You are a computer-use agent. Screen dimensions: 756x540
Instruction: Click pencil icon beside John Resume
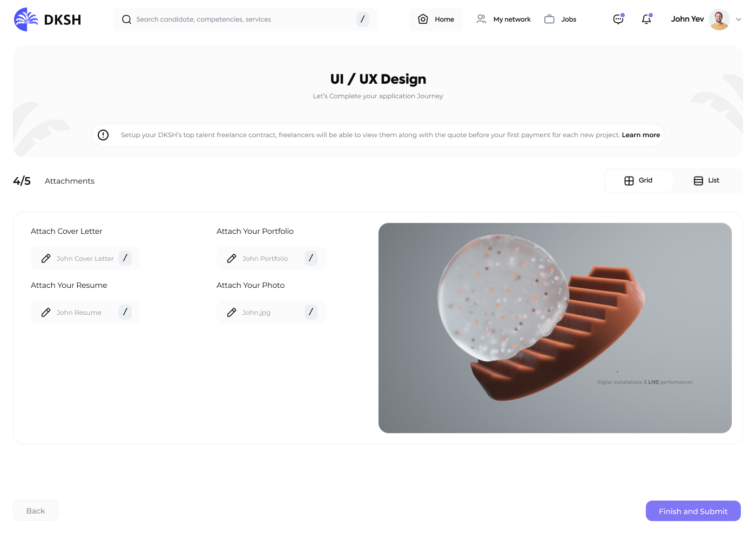(x=46, y=313)
